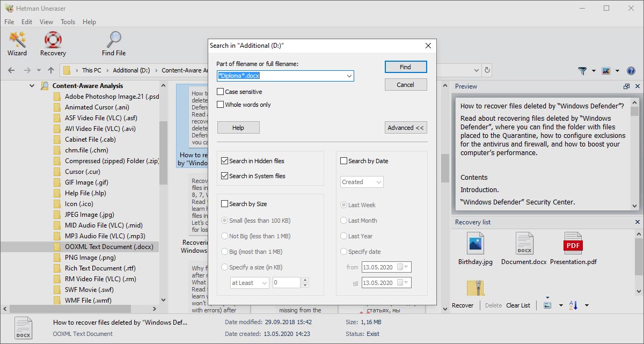This screenshot has width=644, height=344.
Task: Click the Recovery lifebuoy icon
Action: point(53,40)
